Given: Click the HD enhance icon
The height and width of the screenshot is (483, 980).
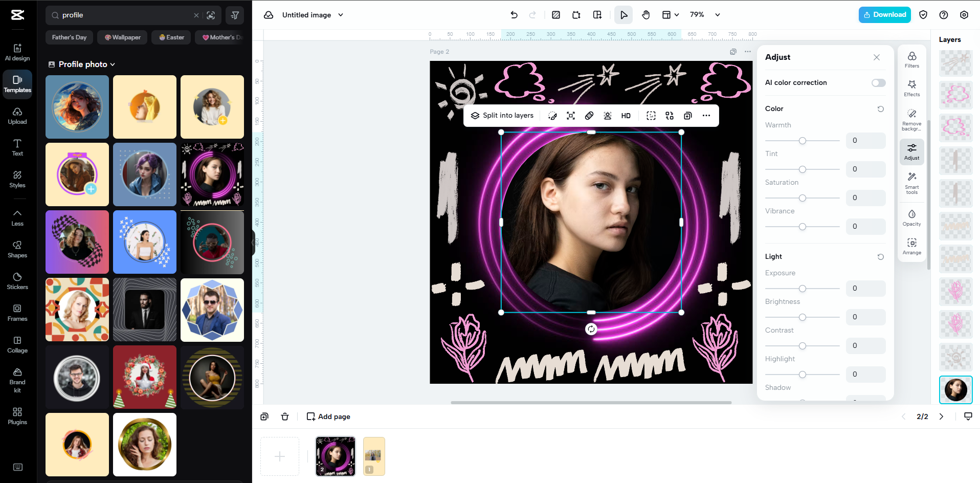Looking at the screenshot, I should pyautogui.click(x=625, y=115).
